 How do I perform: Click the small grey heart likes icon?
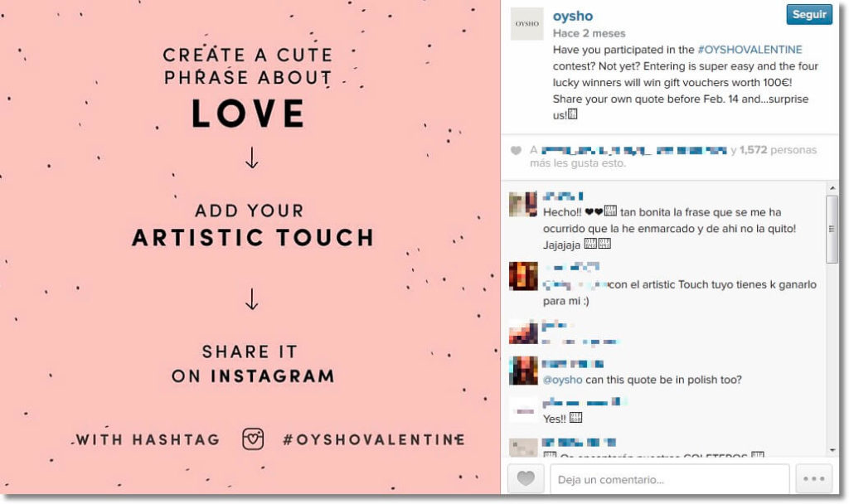coord(516,151)
